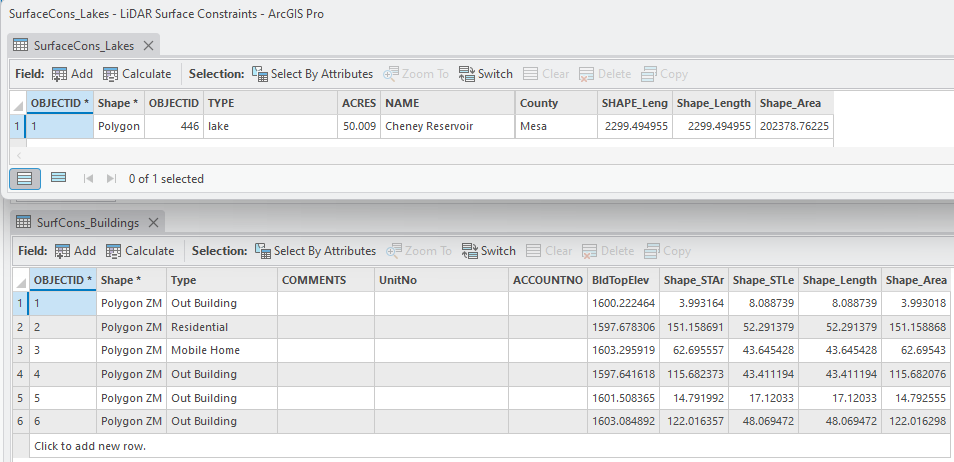The image size is (954, 462).
Task: Click the 202378.76225 area cell
Action: pos(794,127)
